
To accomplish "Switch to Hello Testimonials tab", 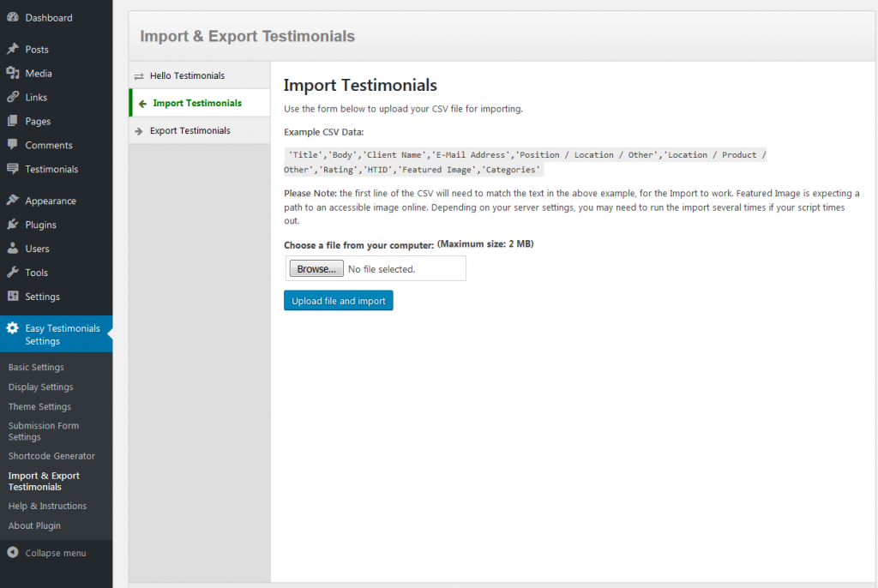I will pyautogui.click(x=187, y=75).
